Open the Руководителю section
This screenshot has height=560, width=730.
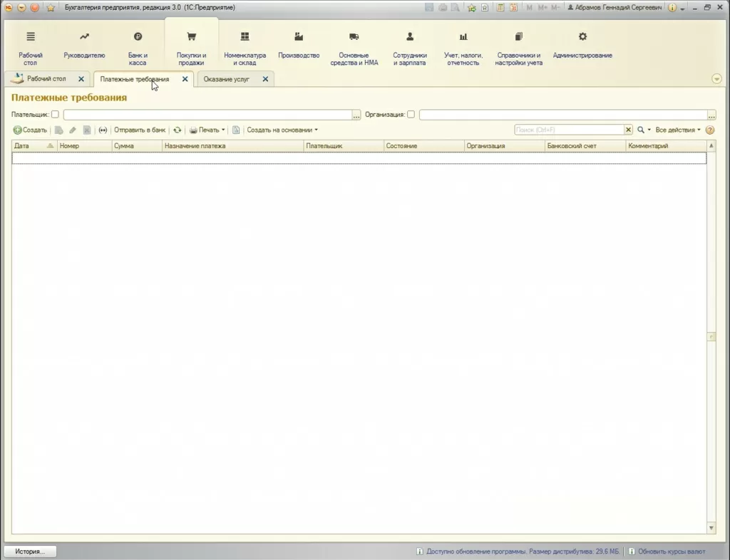(84, 46)
